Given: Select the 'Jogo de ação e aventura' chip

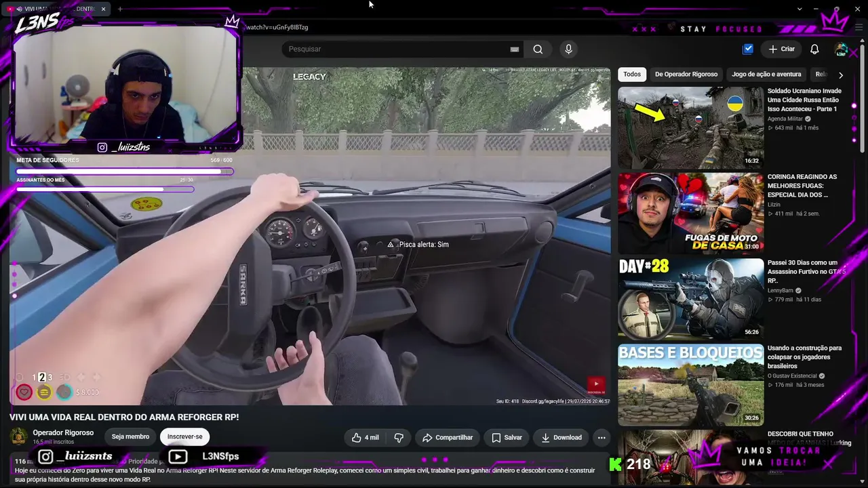Looking at the screenshot, I should 766,75.
